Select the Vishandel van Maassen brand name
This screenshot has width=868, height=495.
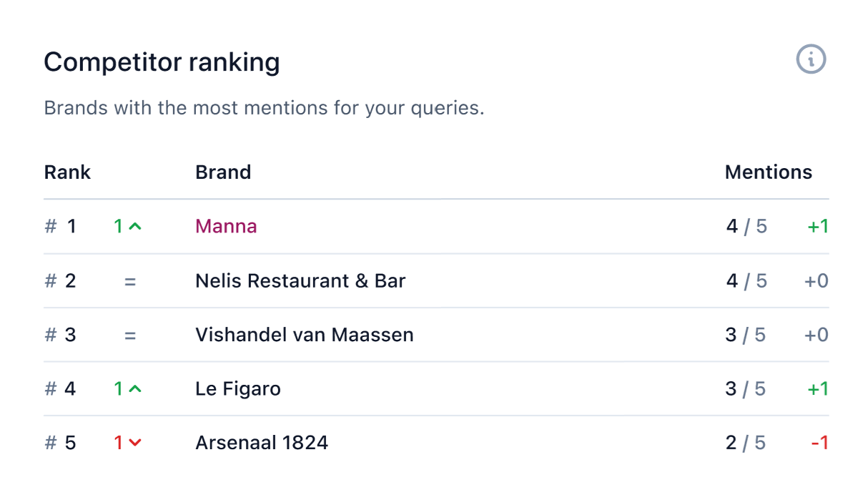pos(305,335)
